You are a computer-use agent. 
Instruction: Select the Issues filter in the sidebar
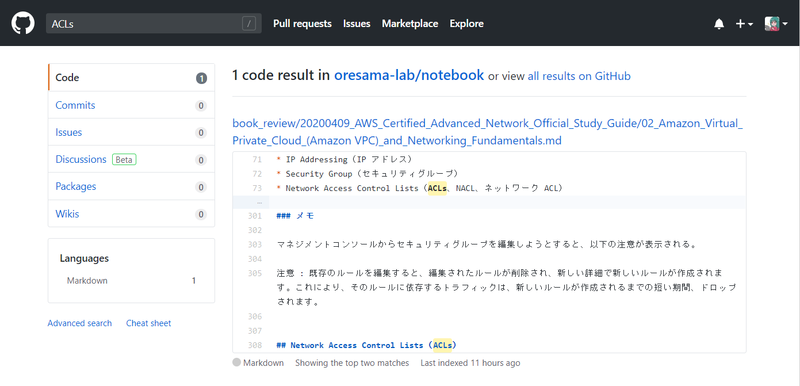(x=131, y=132)
